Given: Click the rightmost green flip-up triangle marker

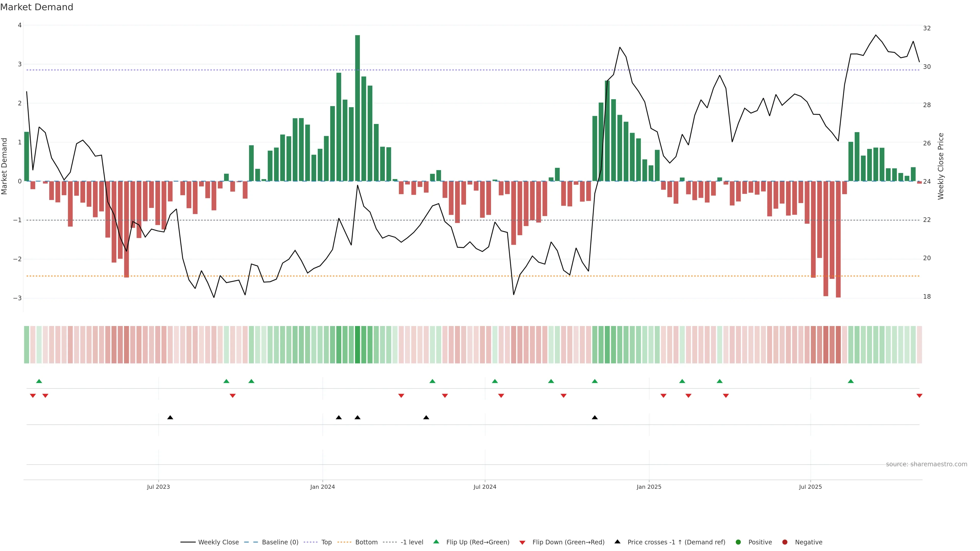Looking at the screenshot, I should click(851, 381).
